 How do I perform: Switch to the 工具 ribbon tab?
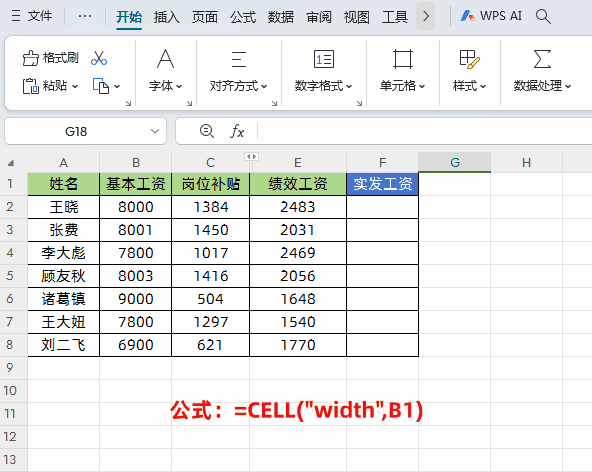[395, 17]
